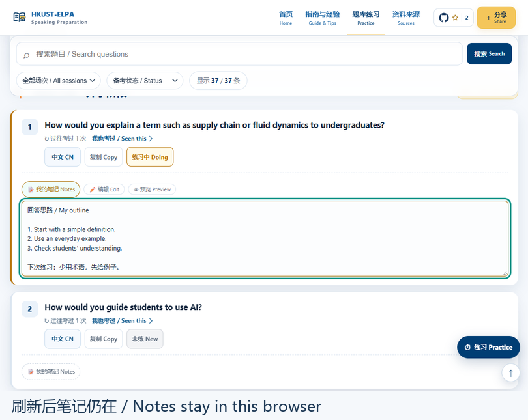Toggle Chinese translation for the AI question
Viewport: 528px width, 420px height.
pyautogui.click(x=63, y=339)
